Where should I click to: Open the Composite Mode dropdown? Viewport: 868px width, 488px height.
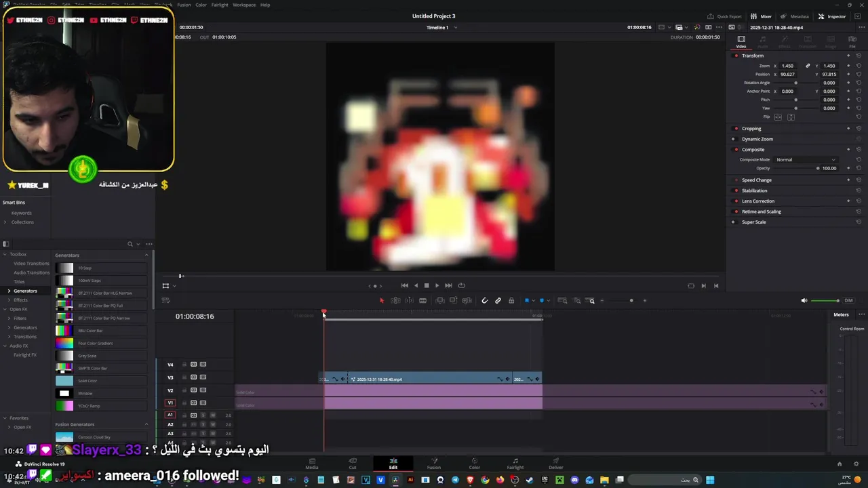tap(806, 159)
